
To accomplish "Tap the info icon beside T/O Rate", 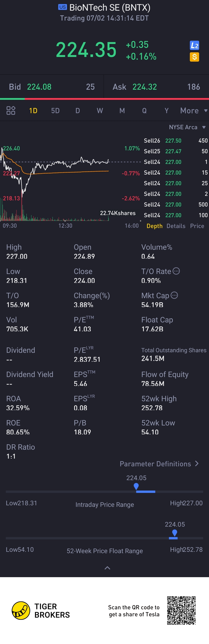I will pyautogui.click(x=176, y=271).
